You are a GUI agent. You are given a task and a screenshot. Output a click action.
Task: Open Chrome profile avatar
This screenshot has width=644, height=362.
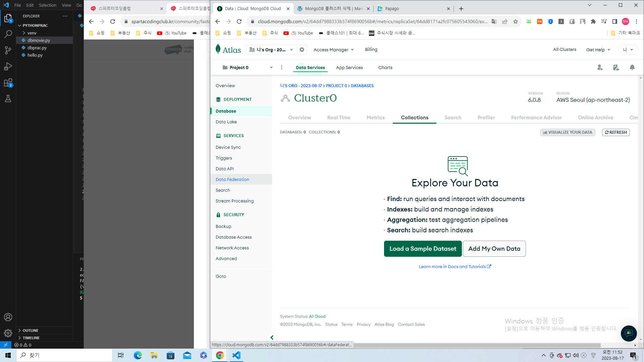pos(626,21)
